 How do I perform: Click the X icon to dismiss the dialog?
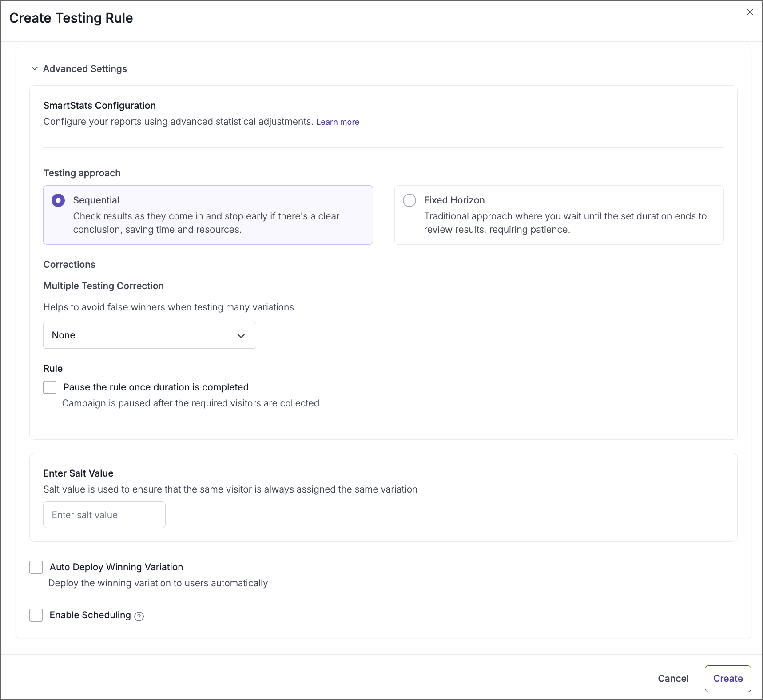coord(750,12)
